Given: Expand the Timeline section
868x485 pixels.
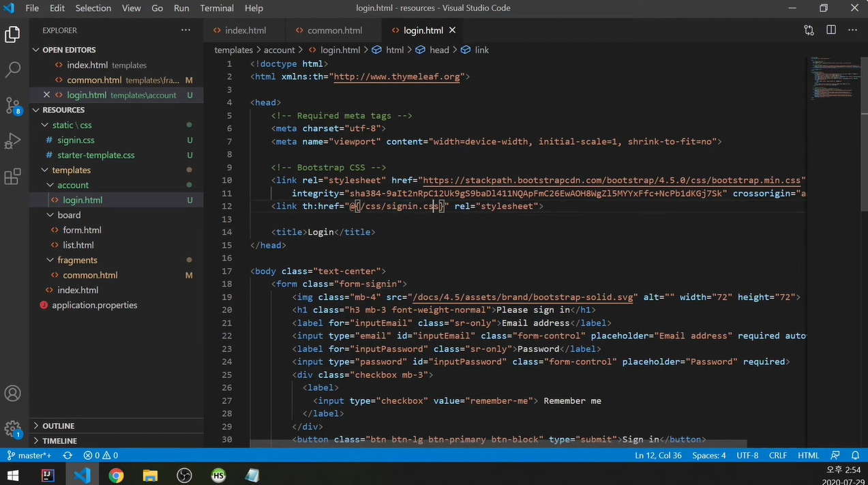Looking at the screenshot, I should (116, 441).
